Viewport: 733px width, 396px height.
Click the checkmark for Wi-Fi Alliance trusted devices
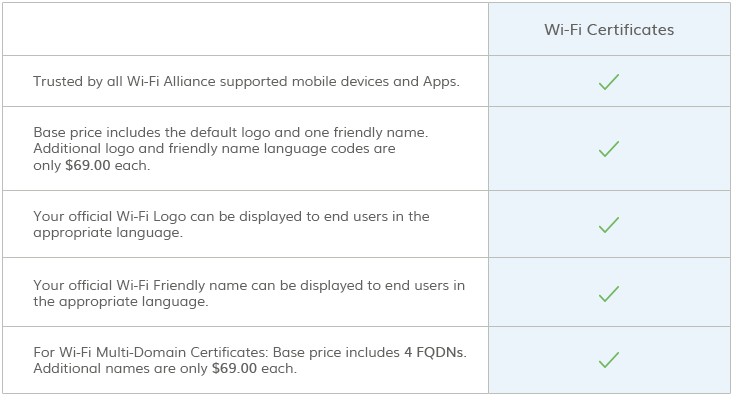[x=609, y=82]
